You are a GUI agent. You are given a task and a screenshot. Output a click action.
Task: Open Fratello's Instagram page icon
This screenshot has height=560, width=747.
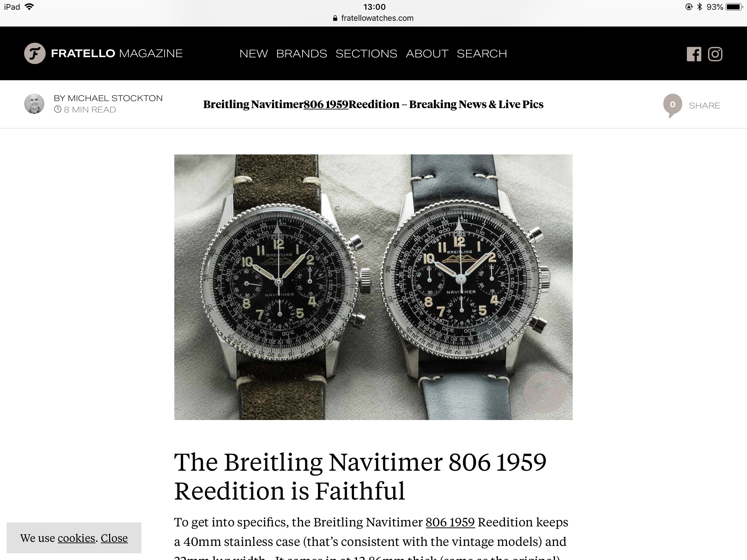715,54
